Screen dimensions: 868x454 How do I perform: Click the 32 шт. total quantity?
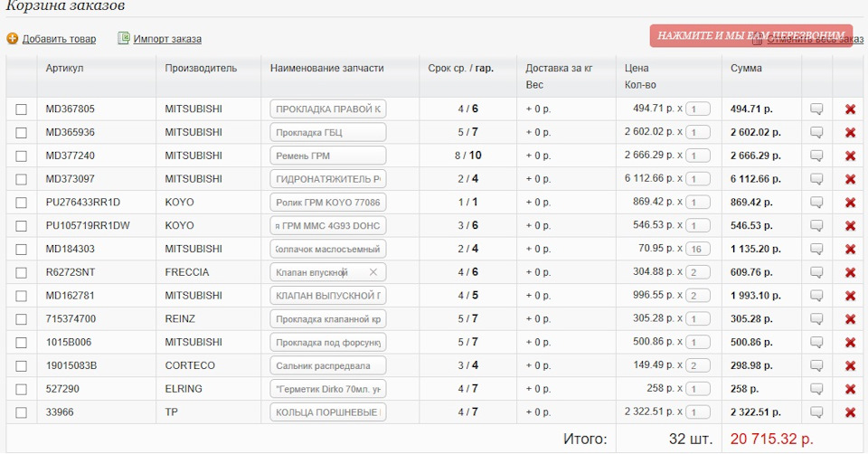691,439
